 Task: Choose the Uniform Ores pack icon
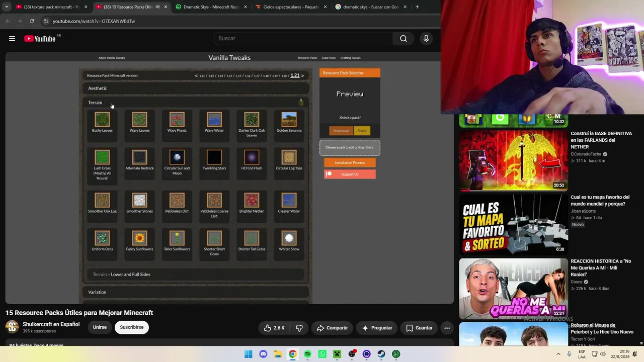point(102,238)
